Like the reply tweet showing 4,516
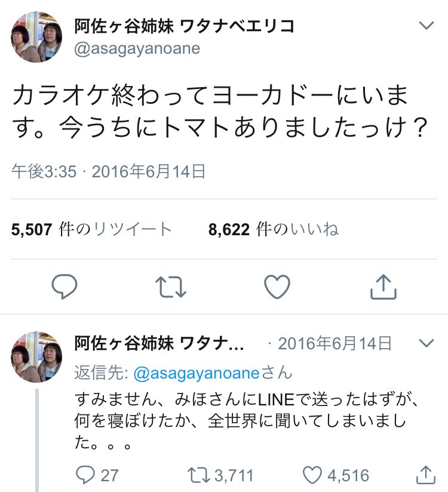 click(x=314, y=475)
